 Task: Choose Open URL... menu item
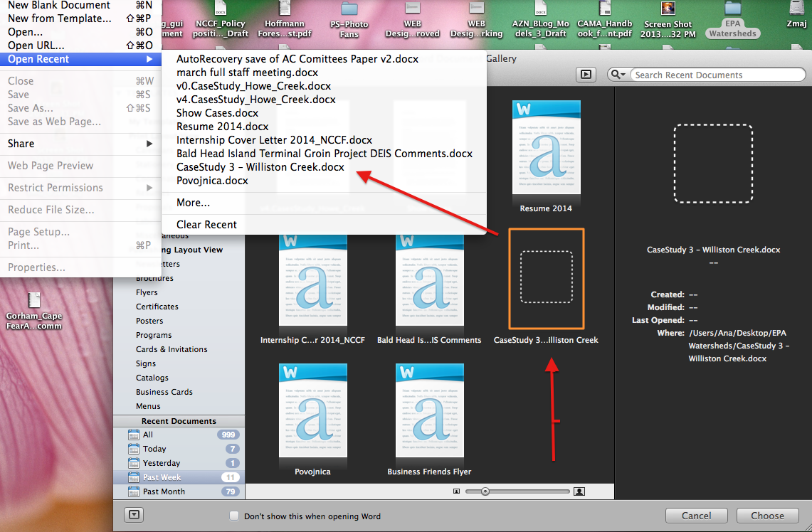coord(81,45)
